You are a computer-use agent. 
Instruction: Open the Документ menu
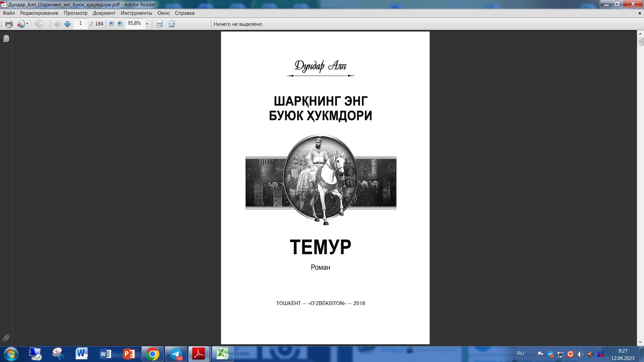[x=104, y=13]
